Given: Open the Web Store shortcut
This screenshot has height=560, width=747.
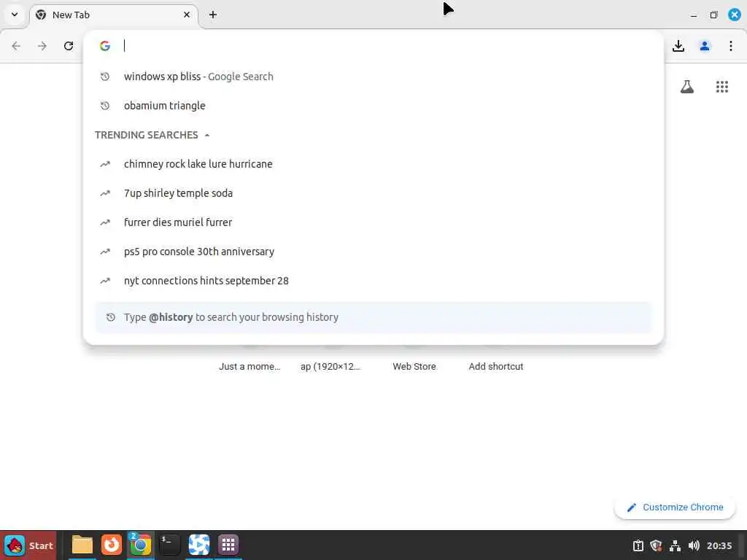Looking at the screenshot, I should (x=414, y=366).
